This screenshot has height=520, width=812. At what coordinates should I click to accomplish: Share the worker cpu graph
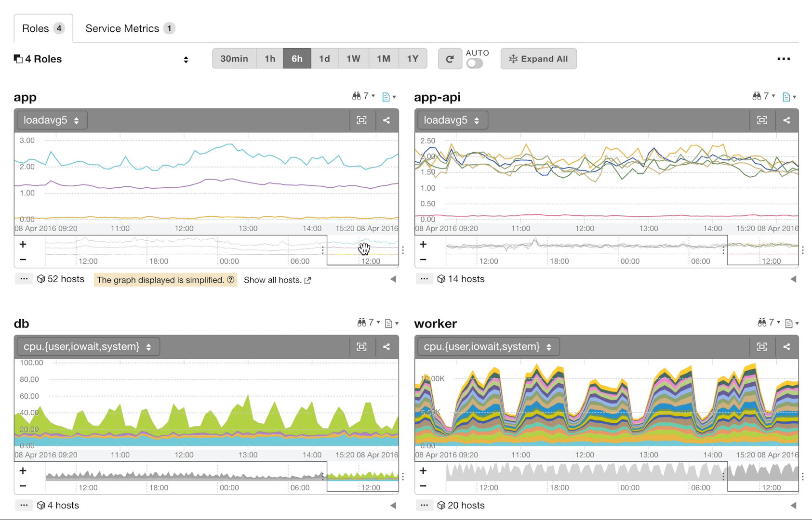tap(787, 346)
